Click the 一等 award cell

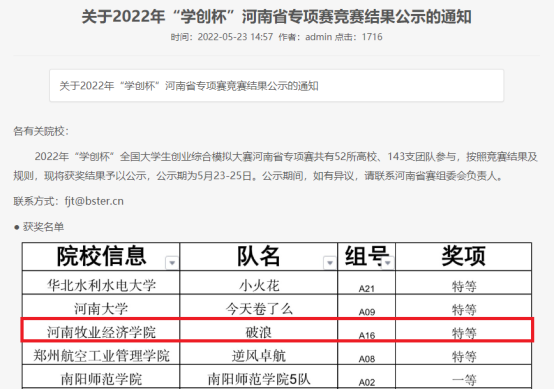click(463, 377)
